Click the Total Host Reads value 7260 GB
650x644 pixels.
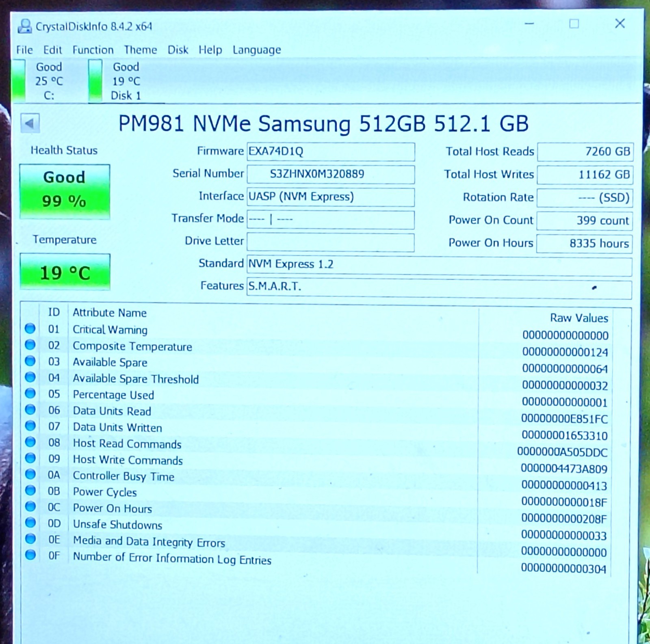[585, 152]
